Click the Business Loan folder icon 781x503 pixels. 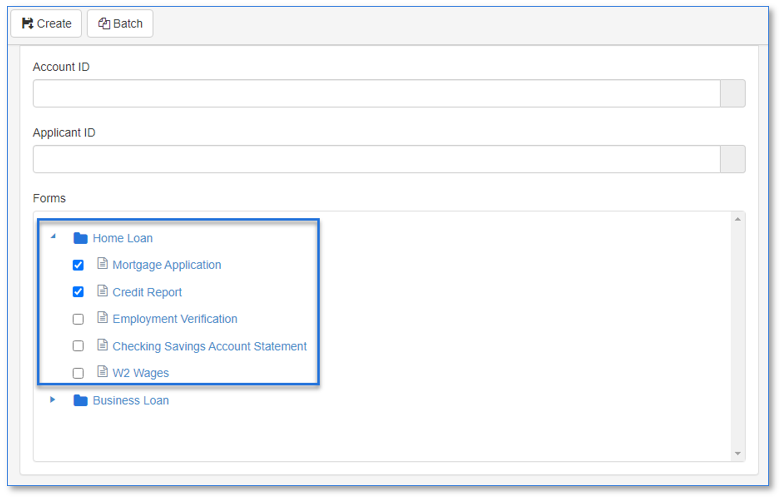click(80, 400)
